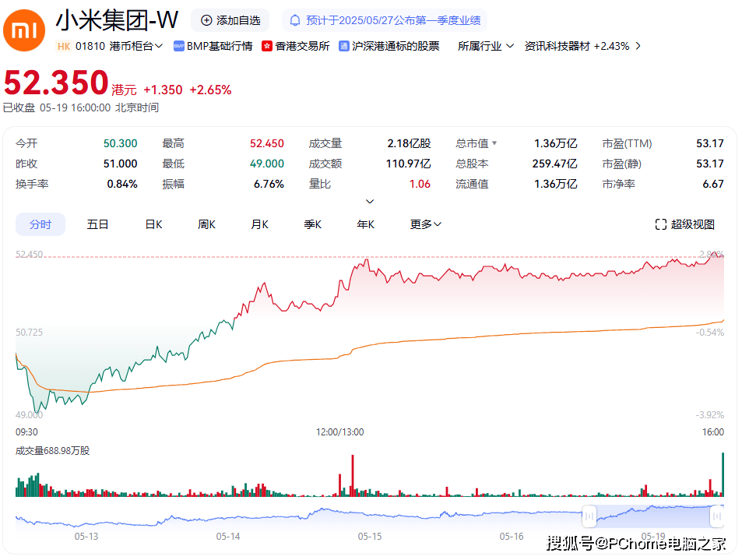Click the current price 52.350
The height and width of the screenshot is (560, 742).
56,83
